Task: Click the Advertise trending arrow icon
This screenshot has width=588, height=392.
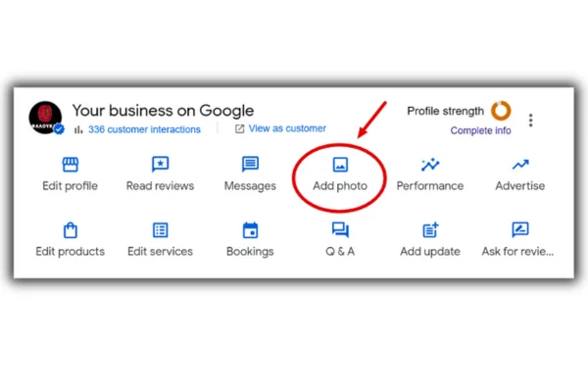Action: [x=520, y=165]
